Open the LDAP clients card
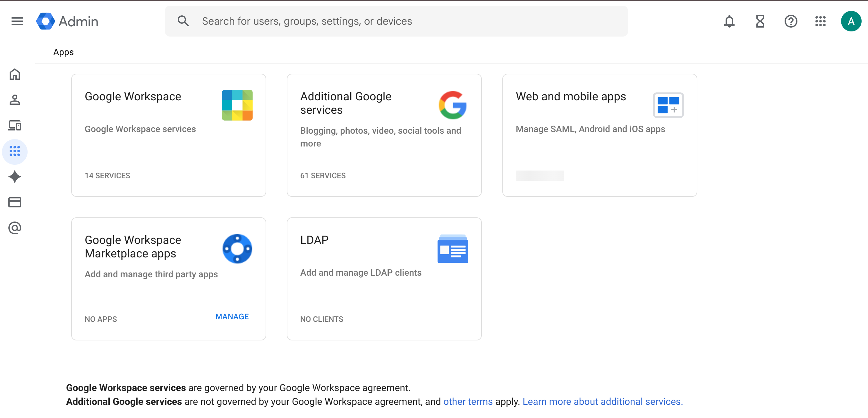Viewport: 868px width, 418px height. 384,279
